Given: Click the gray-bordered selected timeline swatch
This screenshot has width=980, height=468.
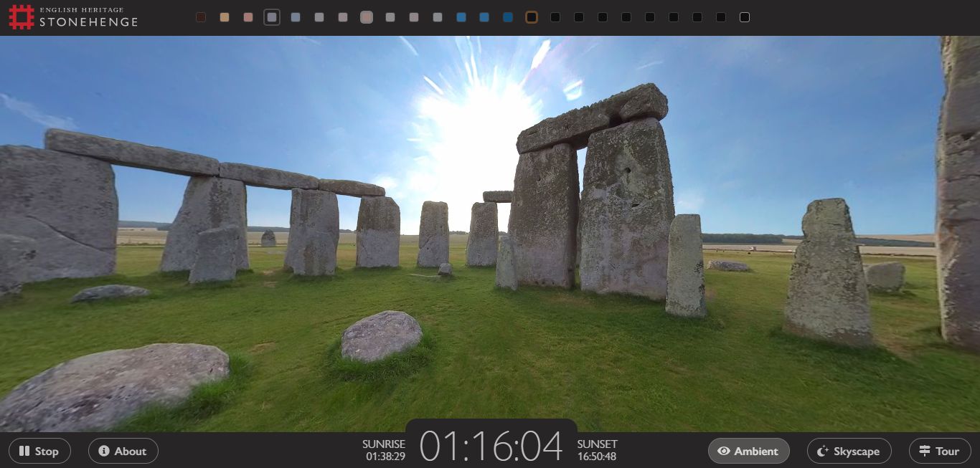Looking at the screenshot, I should (272, 17).
